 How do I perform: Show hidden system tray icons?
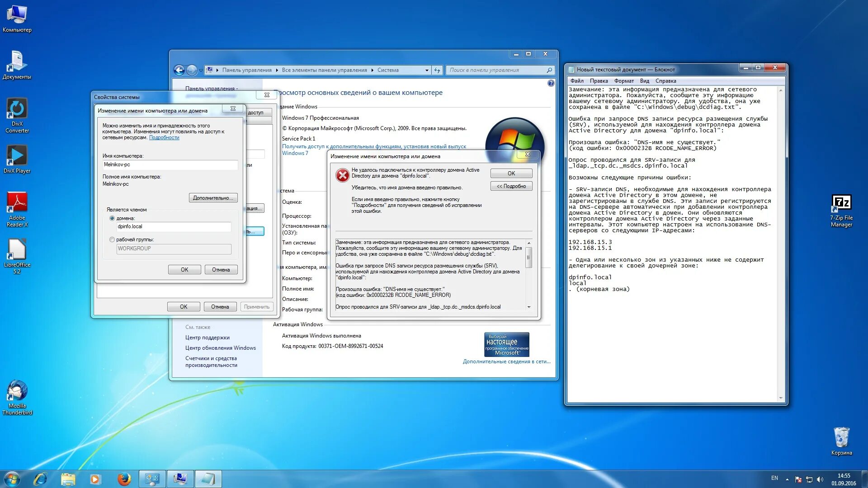(787, 479)
